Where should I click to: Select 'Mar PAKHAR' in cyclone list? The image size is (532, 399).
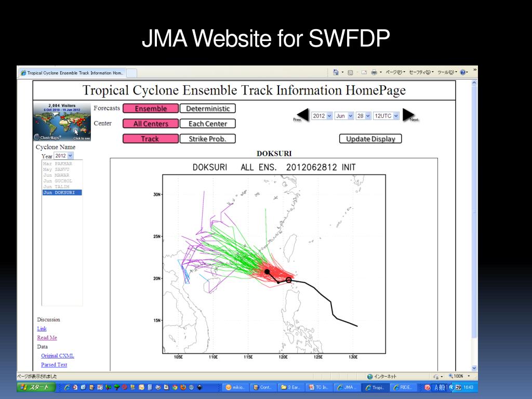62,164
